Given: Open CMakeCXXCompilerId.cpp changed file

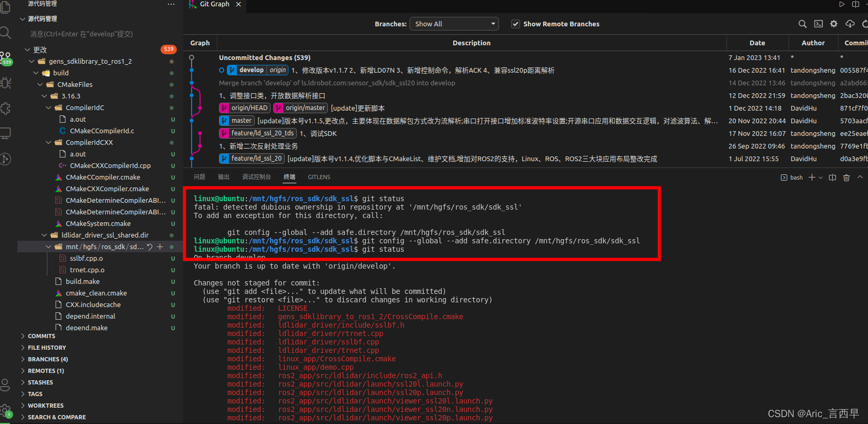Looking at the screenshot, I should 110,165.
